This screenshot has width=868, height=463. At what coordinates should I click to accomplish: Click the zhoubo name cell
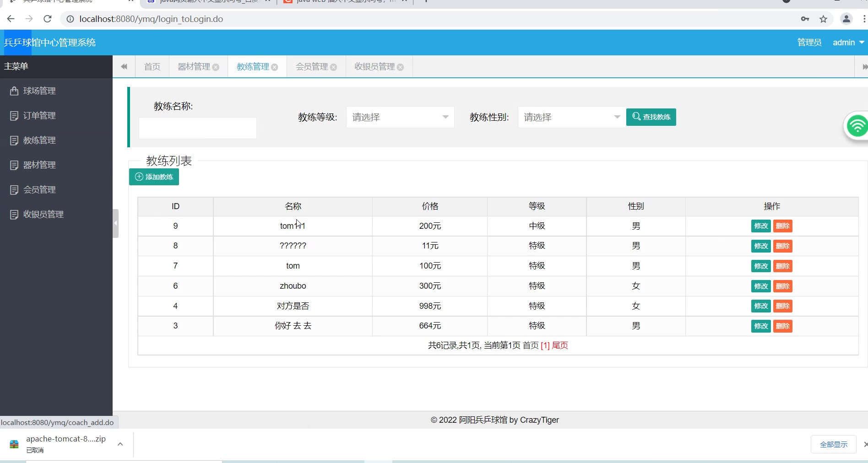pyautogui.click(x=293, y=286)
